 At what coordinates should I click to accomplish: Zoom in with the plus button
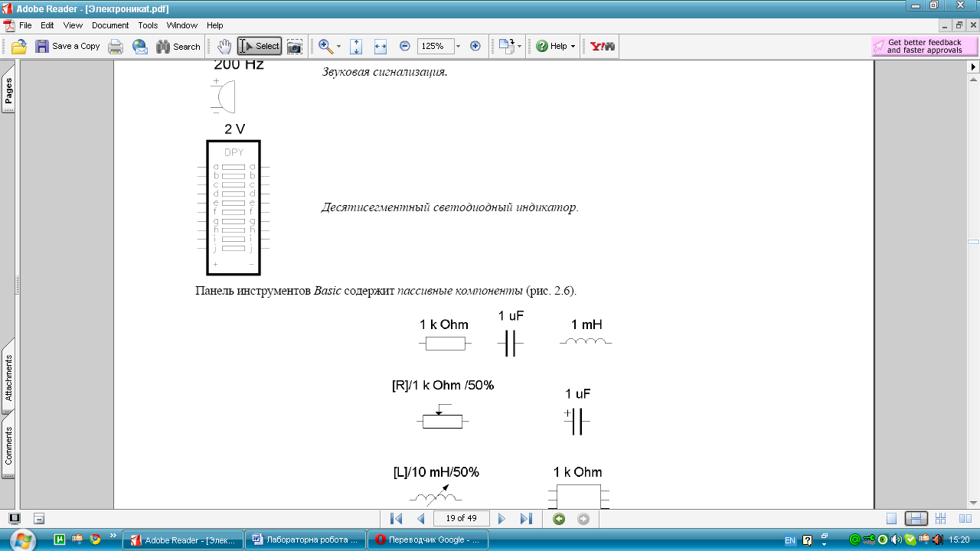(x=475, y=46)
